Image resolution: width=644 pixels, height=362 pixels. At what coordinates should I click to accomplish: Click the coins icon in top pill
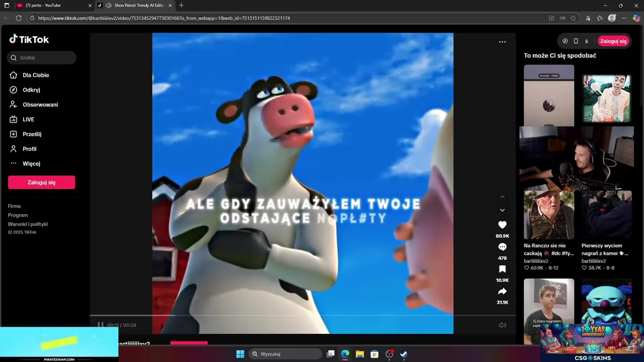(565, 41)
